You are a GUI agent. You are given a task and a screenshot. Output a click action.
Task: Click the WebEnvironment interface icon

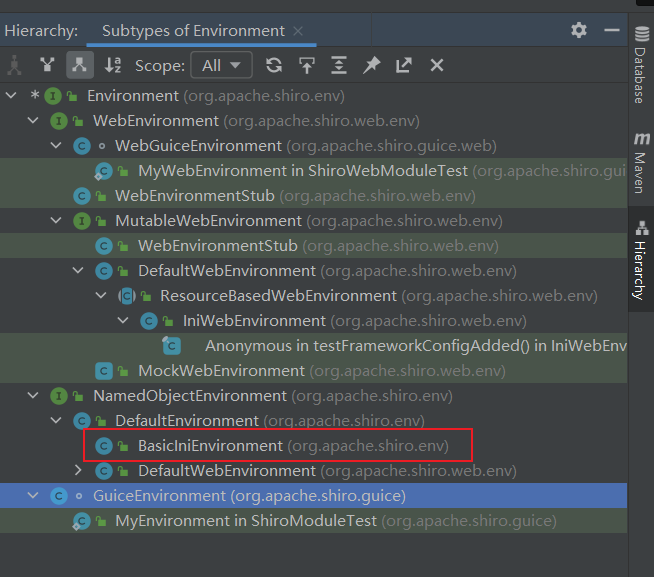pos(59,121)
